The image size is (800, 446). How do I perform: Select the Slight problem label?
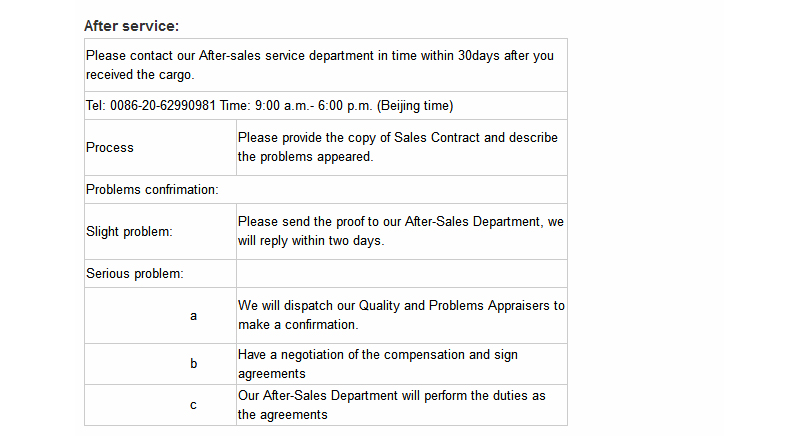129,232
